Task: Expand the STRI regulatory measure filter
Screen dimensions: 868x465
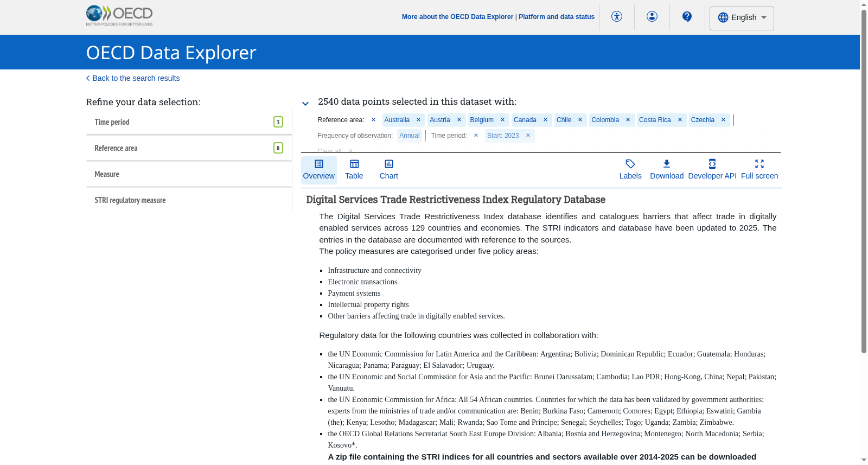Action: coord(189,200)
